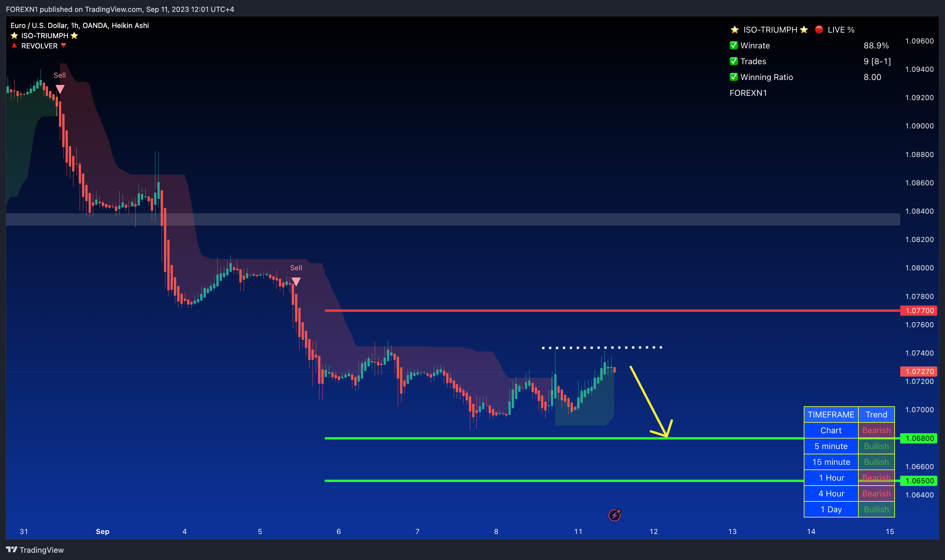The image size is (945, 560).
Task: Click the 1 Day row label
Action: (831, 509)
